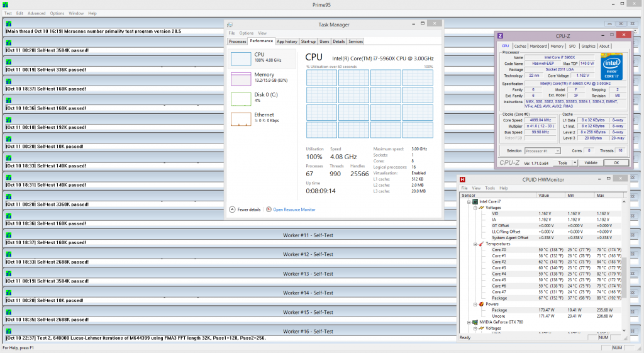Open the View menu in HWMonitor

coord(476,188)
